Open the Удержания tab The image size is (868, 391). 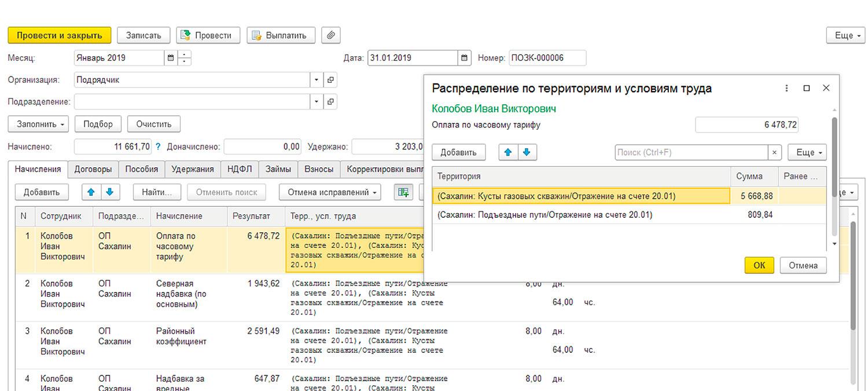(x=193, y=169)
